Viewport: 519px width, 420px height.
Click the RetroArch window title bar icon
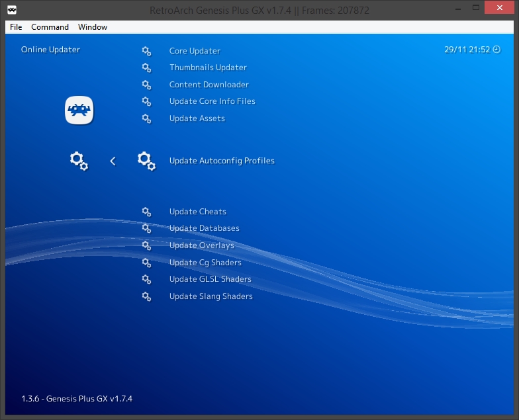(12, 9)
